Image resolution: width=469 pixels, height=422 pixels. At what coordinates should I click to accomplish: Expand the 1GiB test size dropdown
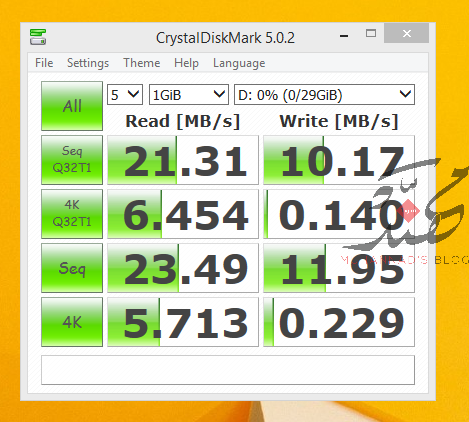click(x=189, y=95)
